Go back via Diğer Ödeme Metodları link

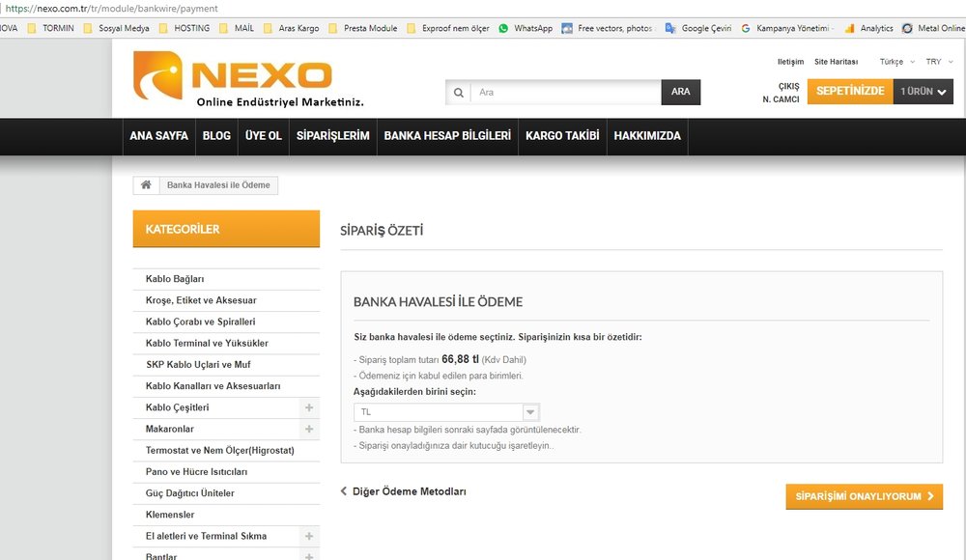coord(404,491)
